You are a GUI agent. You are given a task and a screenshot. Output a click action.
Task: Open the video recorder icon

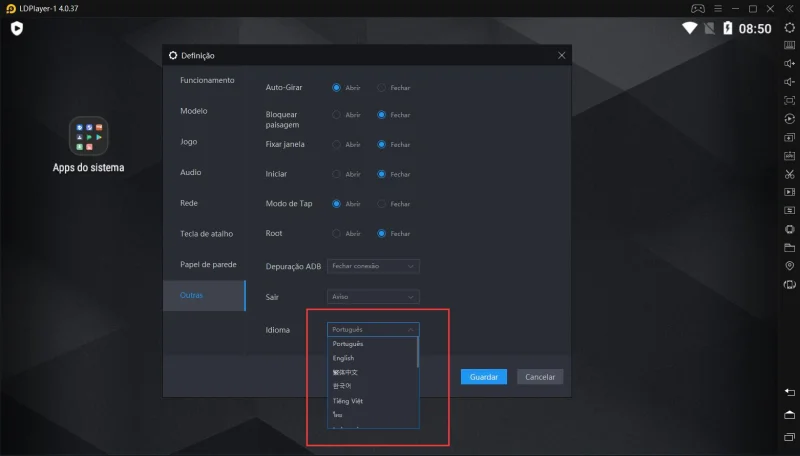pyautogui.click(x=789, y=192)
